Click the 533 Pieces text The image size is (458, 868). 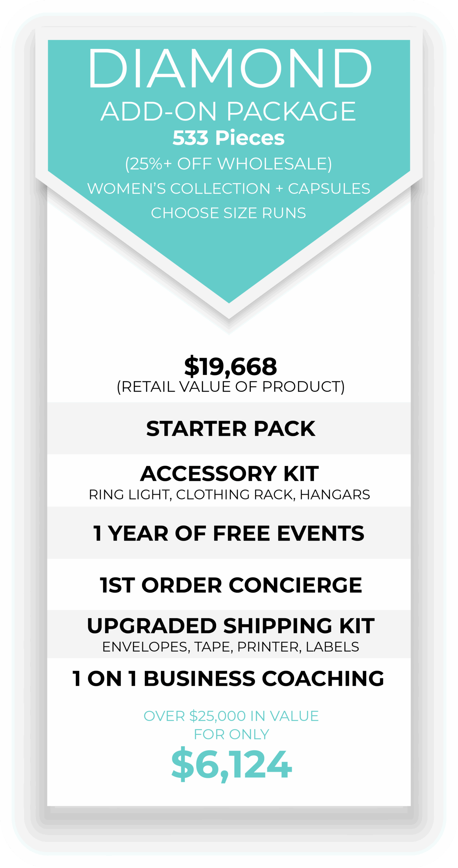click(x=228, y=138)
